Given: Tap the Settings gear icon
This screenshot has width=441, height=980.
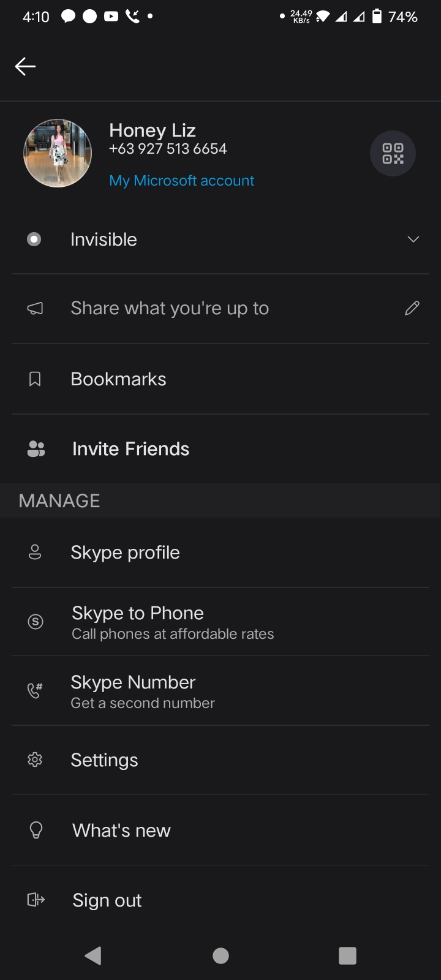Looking at the screenshot, I should coord(35,760).
